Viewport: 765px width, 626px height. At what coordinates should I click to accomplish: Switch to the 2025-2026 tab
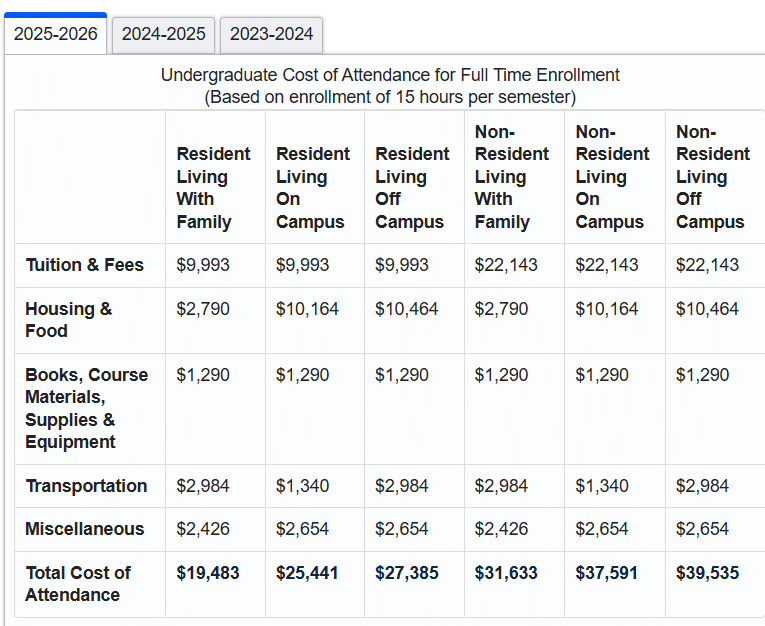click(56, 34)
